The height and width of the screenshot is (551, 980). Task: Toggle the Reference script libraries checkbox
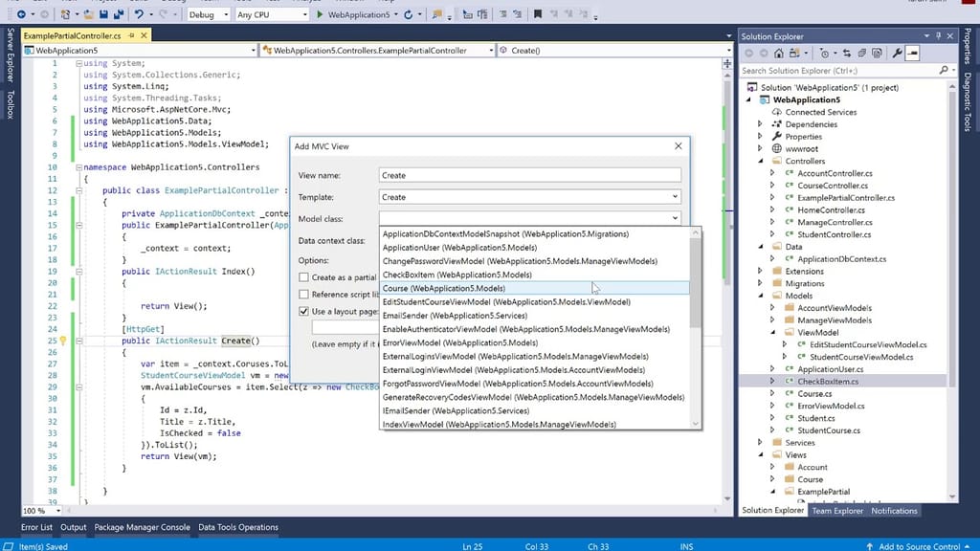click(x=302, y=294)
